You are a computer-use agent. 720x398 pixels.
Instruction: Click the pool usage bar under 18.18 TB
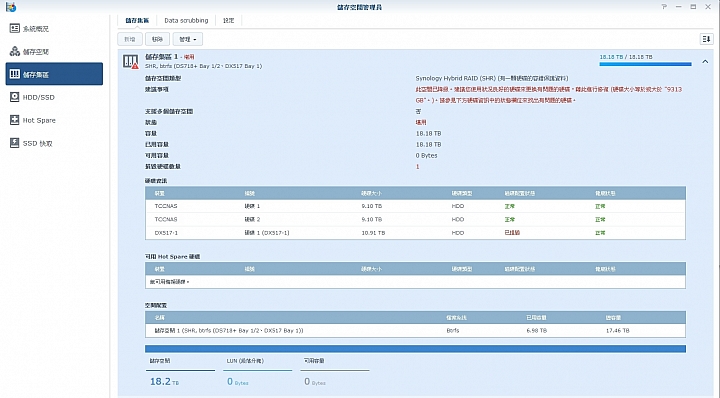[645, 64]
